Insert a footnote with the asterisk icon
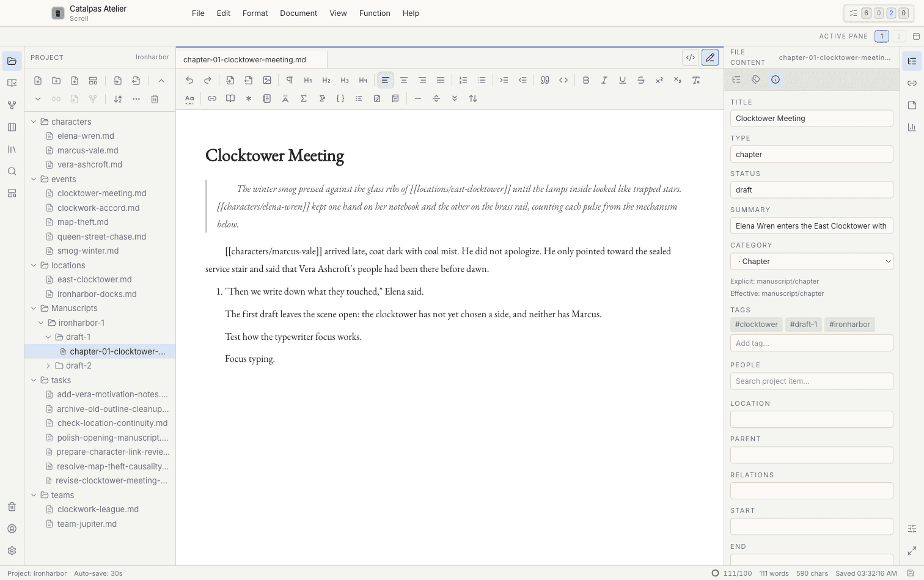 click(x=249, y=98)
